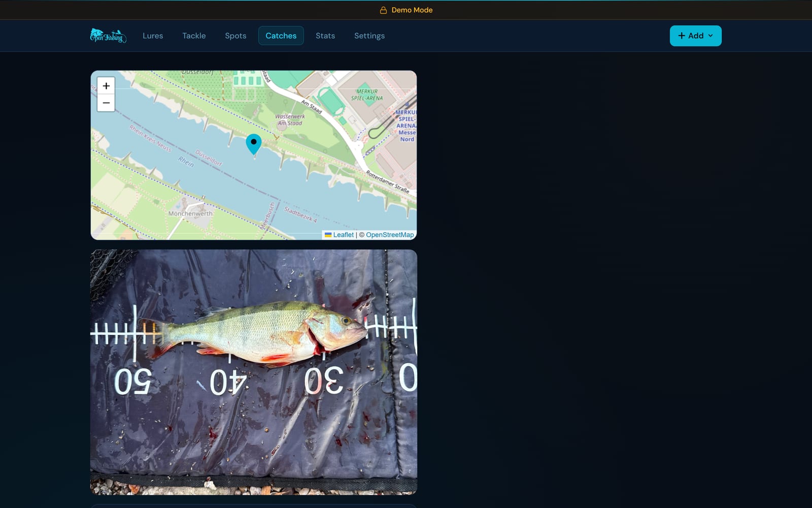
Task: Select the blue catch location marker
Action: [254, 144]
